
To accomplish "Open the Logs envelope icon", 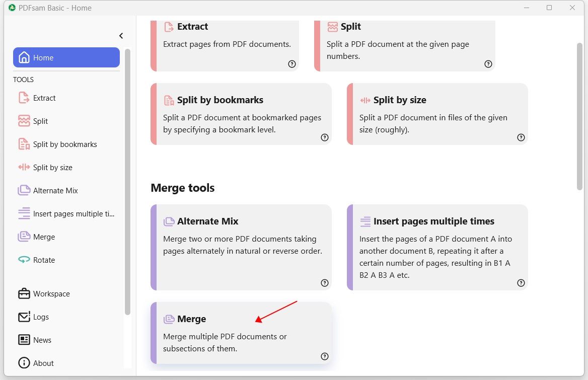I will coord(24,317).
